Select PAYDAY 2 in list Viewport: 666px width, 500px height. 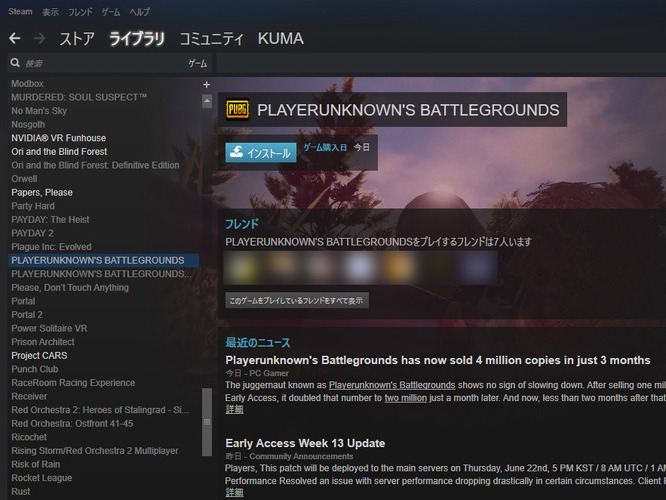[x=32, y=233]
